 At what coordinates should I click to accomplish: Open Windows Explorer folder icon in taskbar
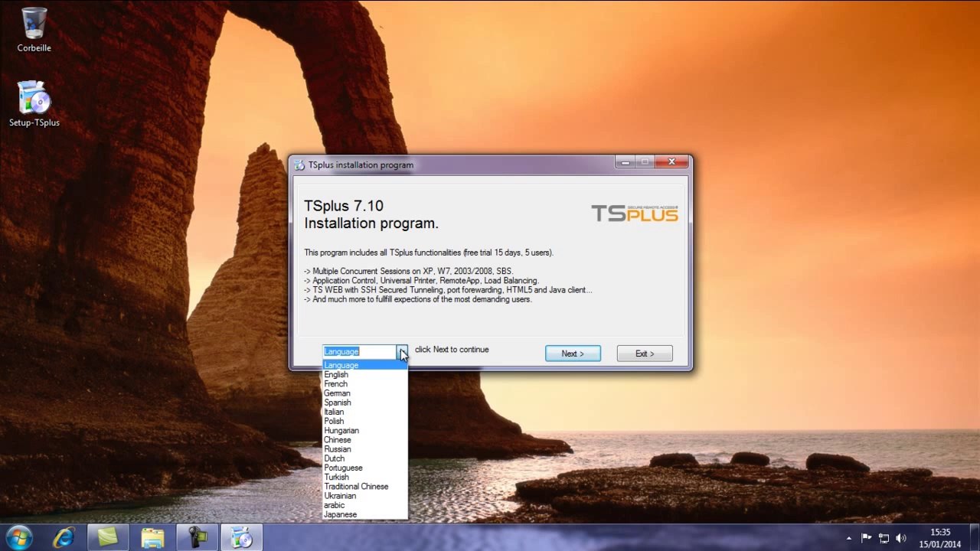point(152,538)
